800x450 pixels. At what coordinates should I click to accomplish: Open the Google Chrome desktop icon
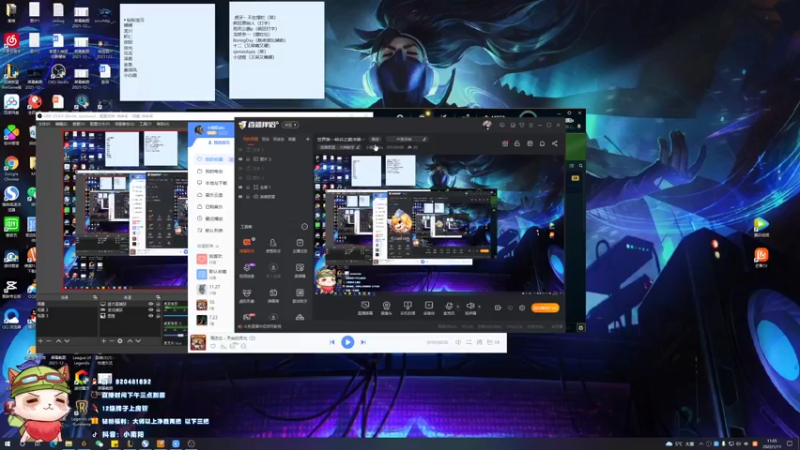tap(11, 166)
